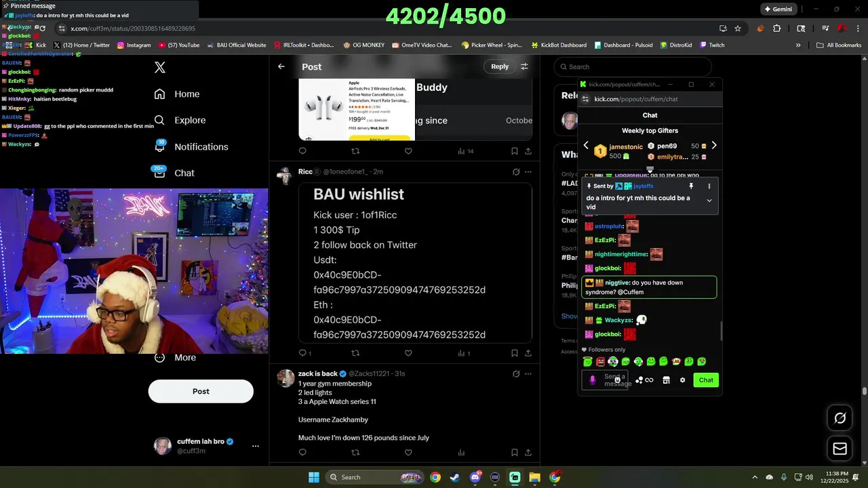Open the Kick gift shop icon

point(666,380)
